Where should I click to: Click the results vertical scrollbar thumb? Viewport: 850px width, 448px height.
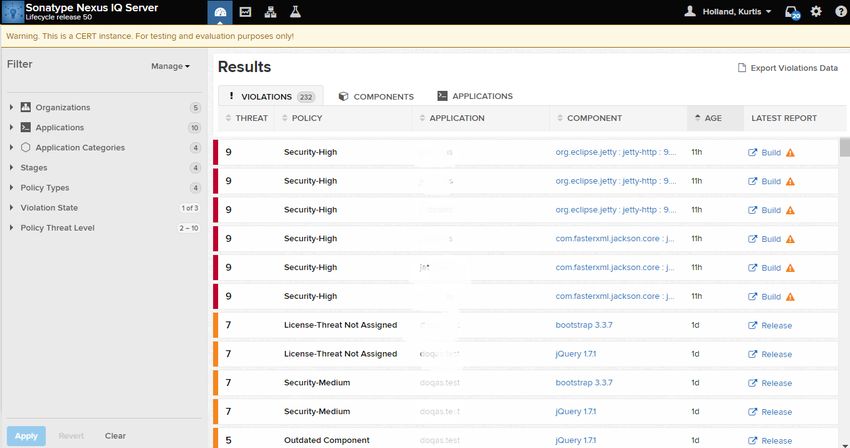click(x=844, y=147)
